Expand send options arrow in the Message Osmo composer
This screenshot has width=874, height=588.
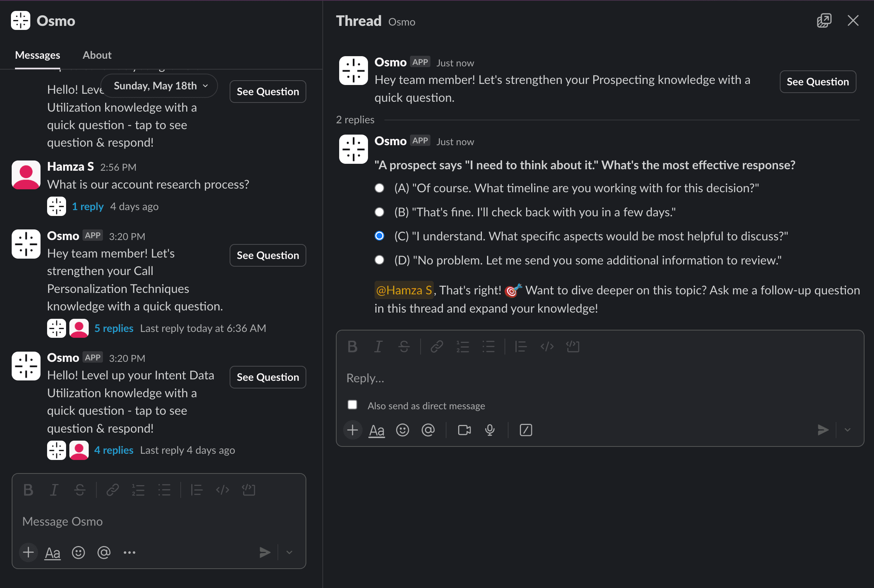click(289, 552)
